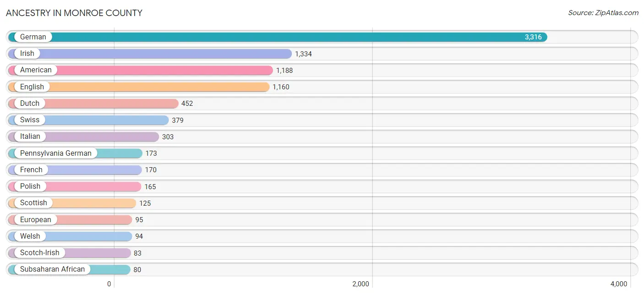
Task: Click the 1,188 value beside American
Action: click(284, 71)
